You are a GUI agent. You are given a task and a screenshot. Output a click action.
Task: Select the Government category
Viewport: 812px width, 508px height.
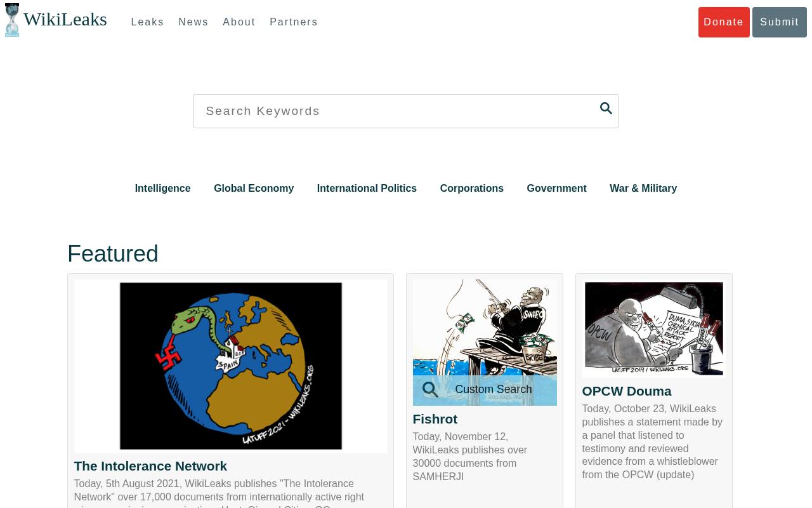pos(556,189)
